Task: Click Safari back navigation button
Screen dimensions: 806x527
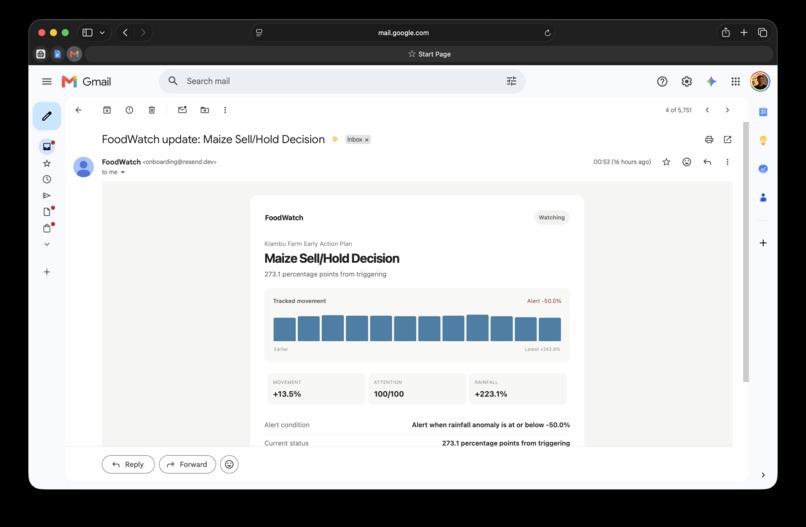Action: pyautogui.click(x=125, y=32)
